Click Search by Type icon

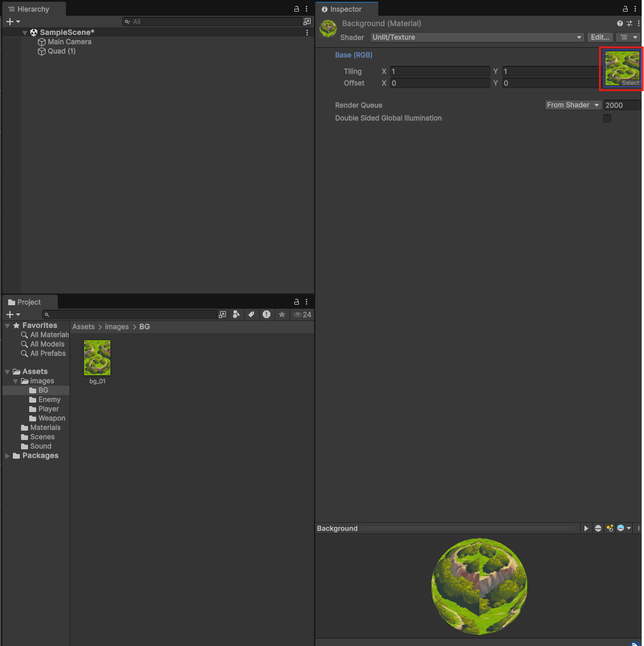click(236, 315)
